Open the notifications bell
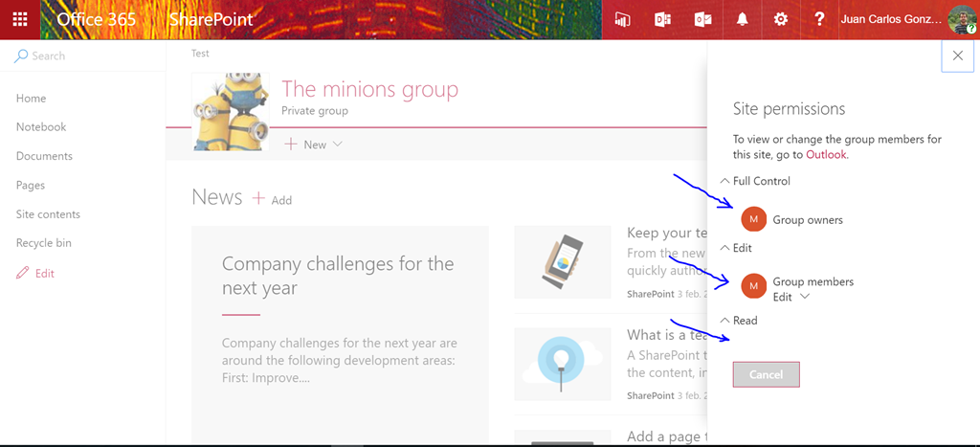The width and height of the screenshot is (980, 447). click(x=742, y=19)
